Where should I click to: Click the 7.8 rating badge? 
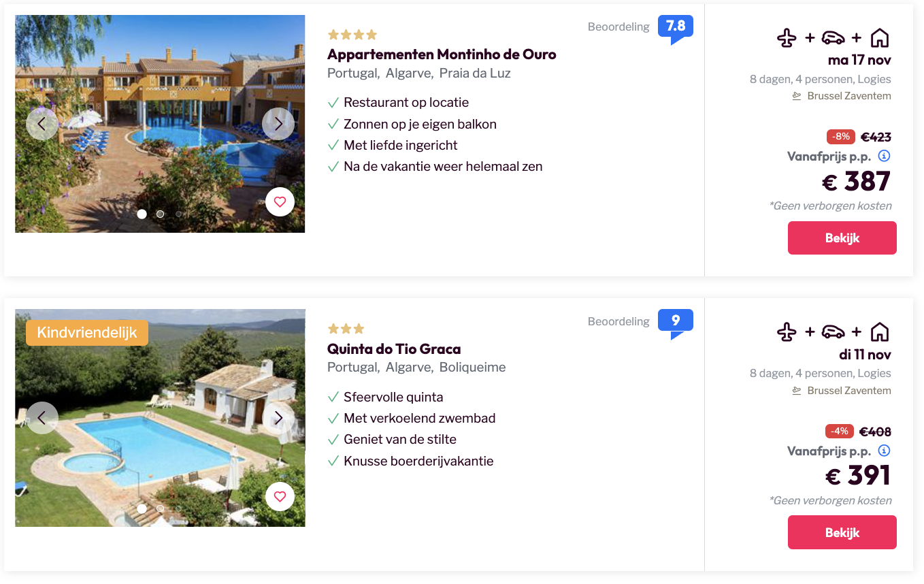point(675,27)
